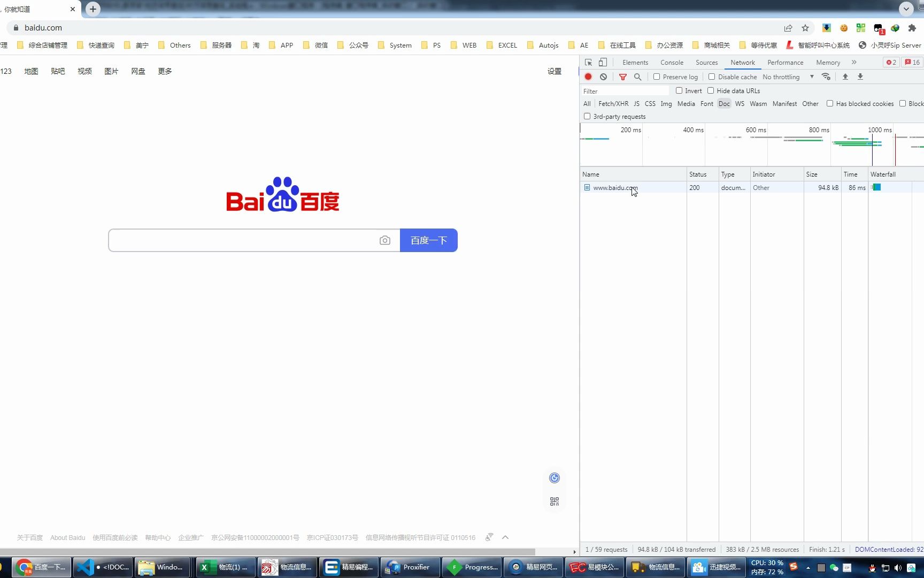
Task: Open the System bookmark folder
Action: pos(395,45)
